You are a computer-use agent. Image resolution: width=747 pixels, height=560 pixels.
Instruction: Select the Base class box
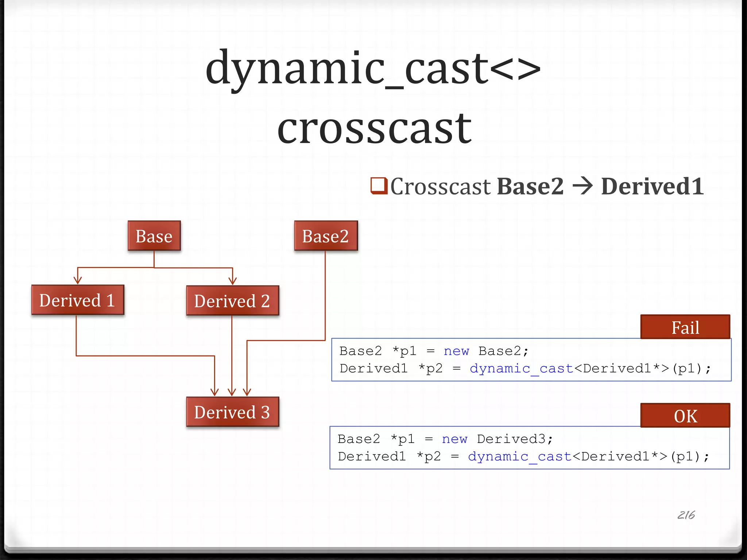tap(154, 236)
